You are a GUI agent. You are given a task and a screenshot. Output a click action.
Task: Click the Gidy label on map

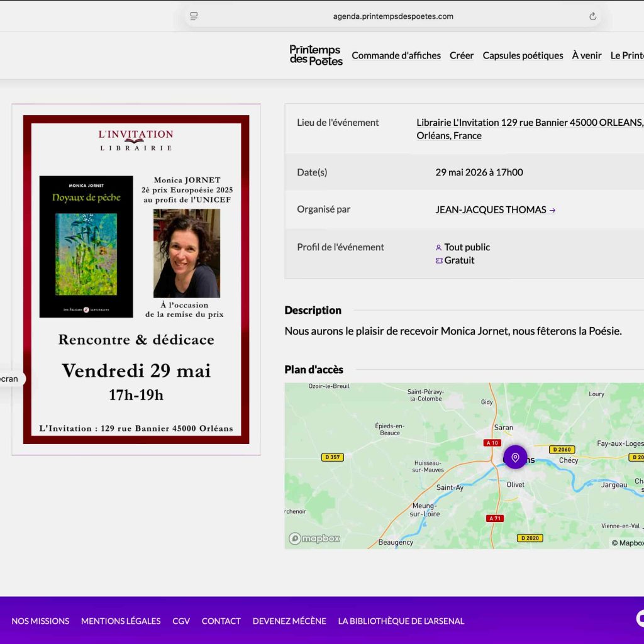coord(487,402)
